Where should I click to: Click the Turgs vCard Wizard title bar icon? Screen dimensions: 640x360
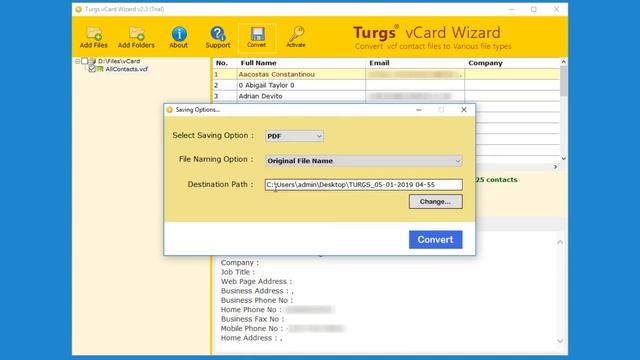click(78, 9)
